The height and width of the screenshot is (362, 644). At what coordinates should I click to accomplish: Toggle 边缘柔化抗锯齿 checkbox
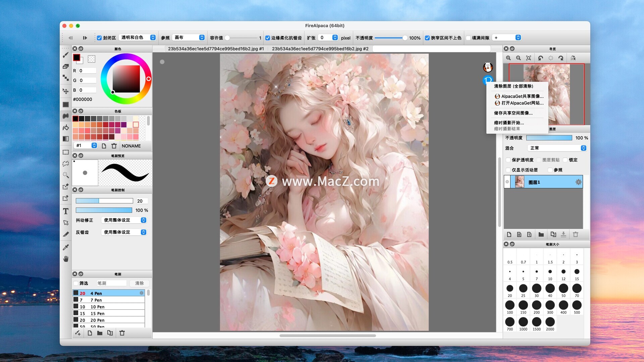268,38
